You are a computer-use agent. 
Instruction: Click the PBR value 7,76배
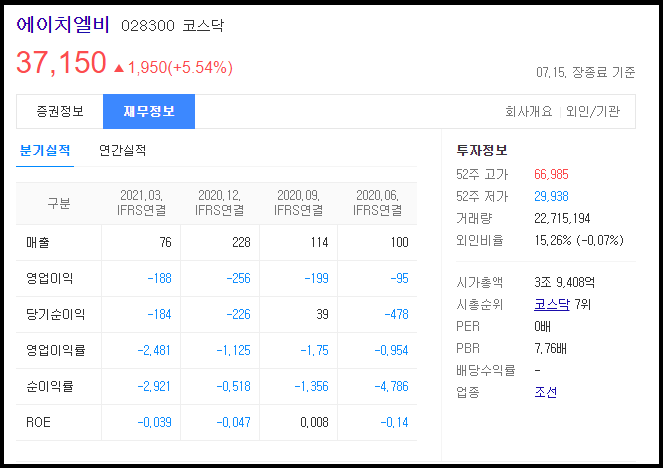coord(550,348)
